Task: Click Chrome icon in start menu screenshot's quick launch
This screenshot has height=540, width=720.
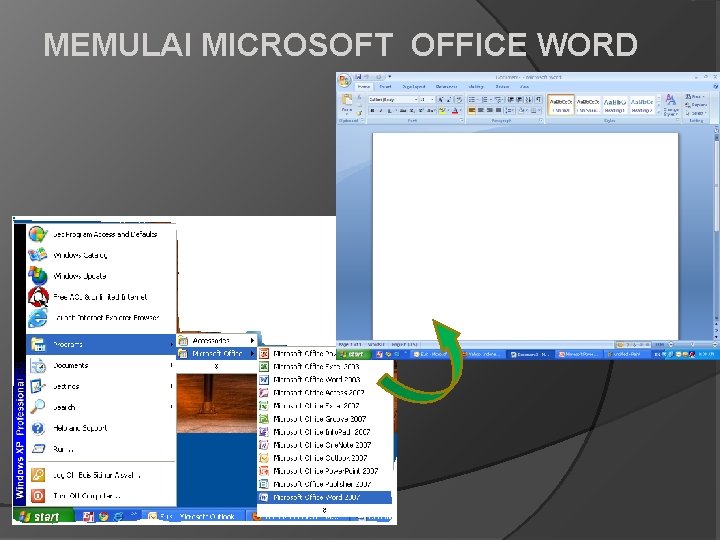Action: [x=103, y=517]
